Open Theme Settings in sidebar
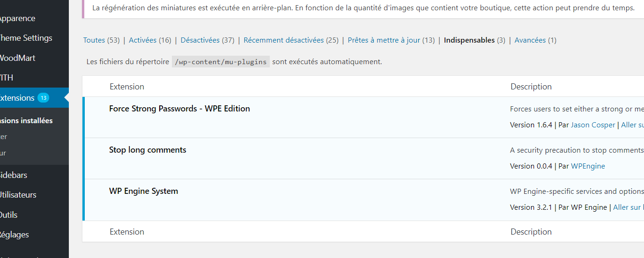644x258 pixels. click(x=25, y=38)
